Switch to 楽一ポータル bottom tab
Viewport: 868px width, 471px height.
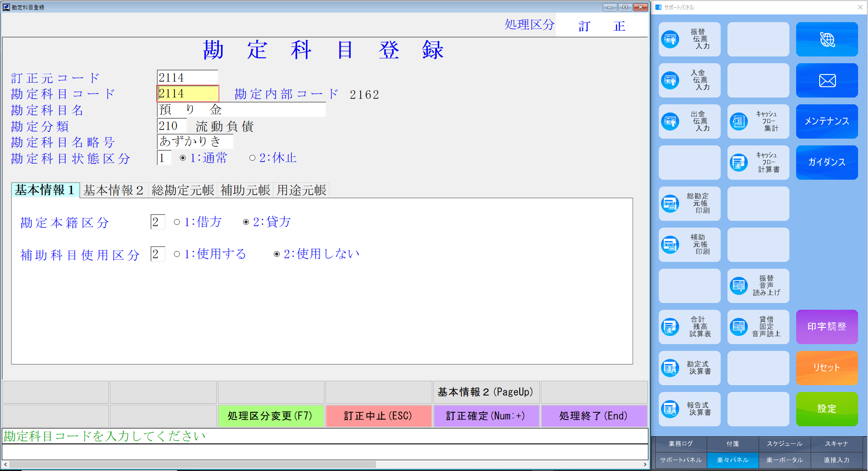click(785, 460)
